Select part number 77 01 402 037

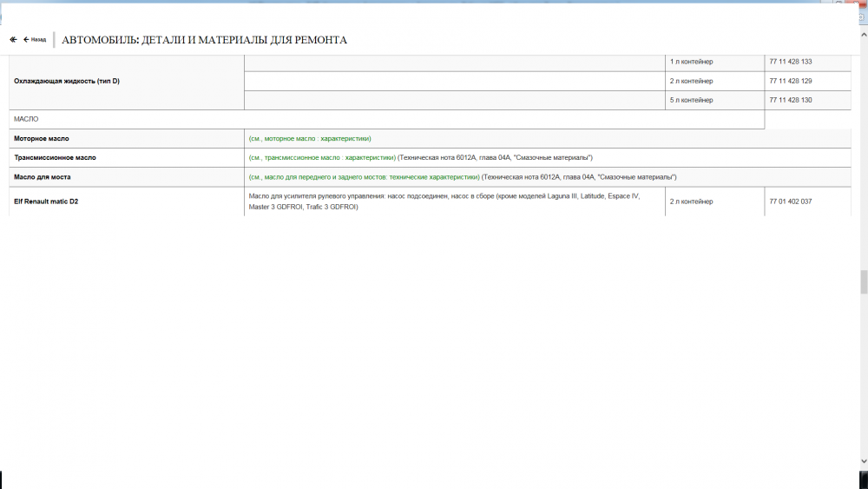pos(791,202)
